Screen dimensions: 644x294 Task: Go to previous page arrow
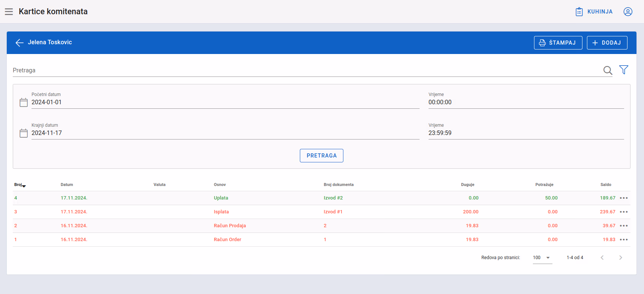point(602,258)
